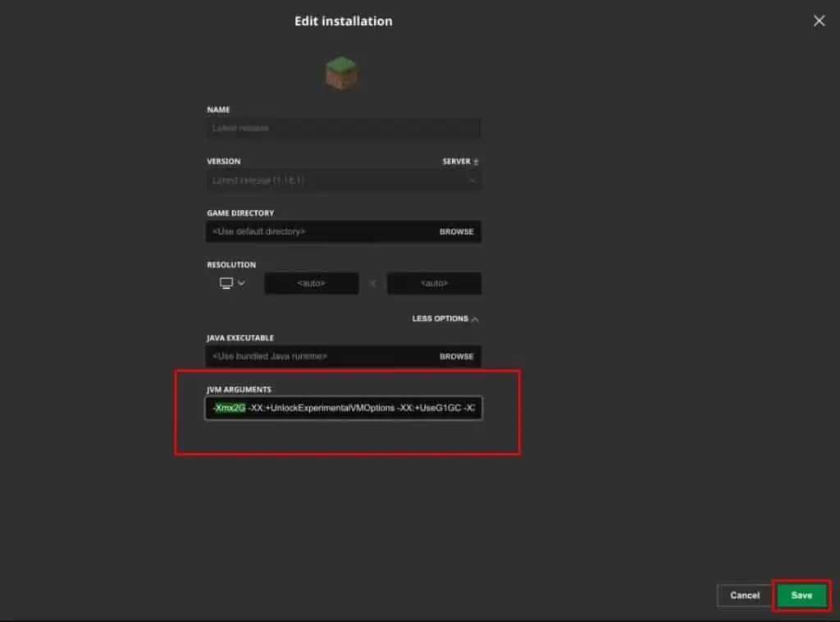Viewport: 840px width, 622px height.
Task: Browse for the Java executable
Action: coord(456,356)
